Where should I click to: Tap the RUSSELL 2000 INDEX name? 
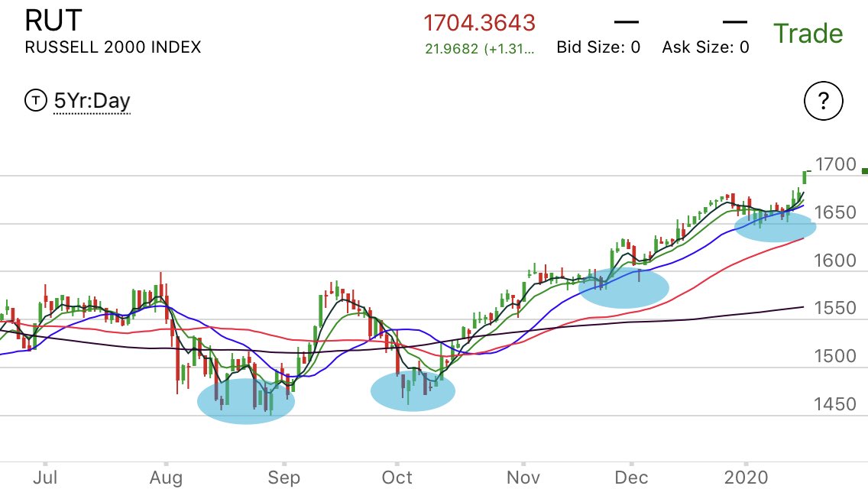pos(113,47)
